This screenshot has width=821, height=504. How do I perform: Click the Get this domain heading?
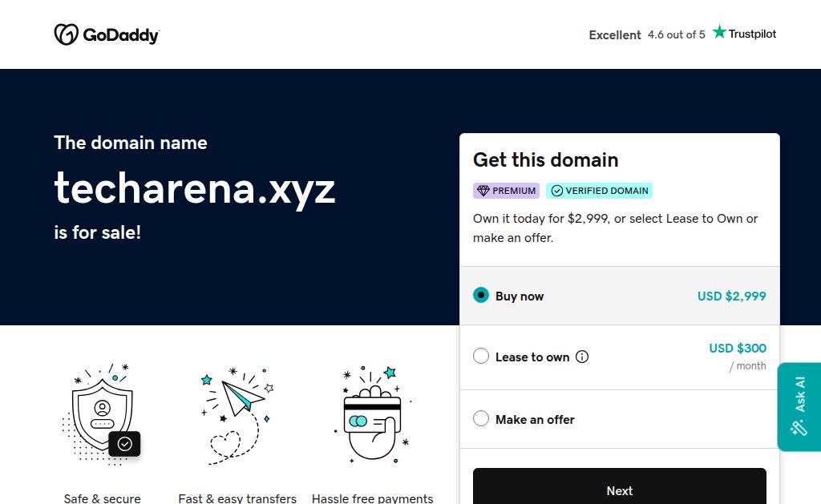(x=545, y=159)
